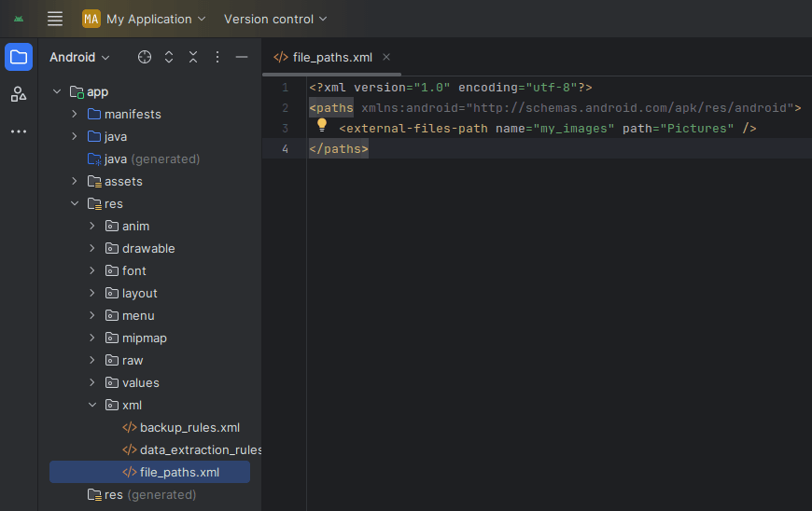Image resolution: width=812 pixels, height=511 pixels.
Task: Open the Resource Manager tool window
Action: pos(19,94)
